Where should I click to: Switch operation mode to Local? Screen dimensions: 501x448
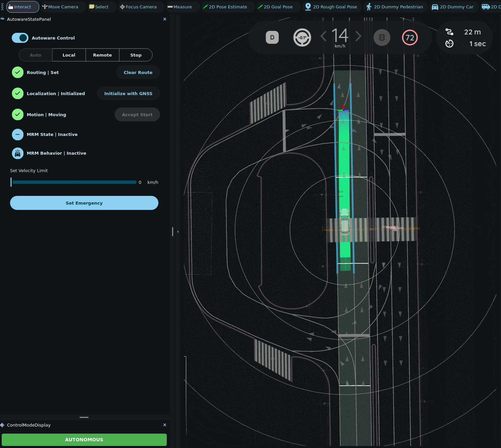click(69, 55)
